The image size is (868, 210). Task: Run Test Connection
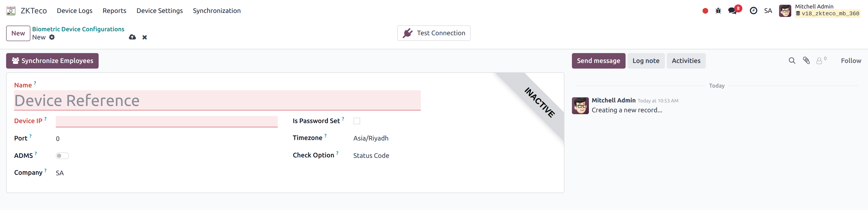pos(434,33)
